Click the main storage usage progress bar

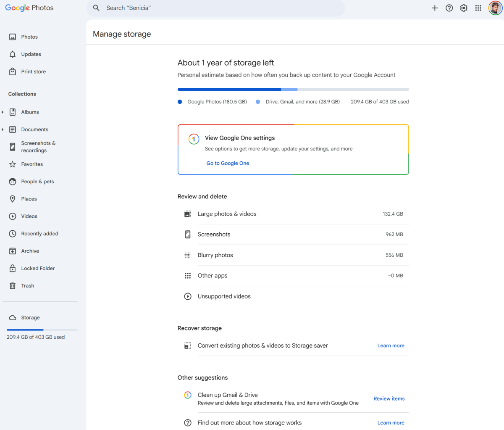[x=293, y=90]
